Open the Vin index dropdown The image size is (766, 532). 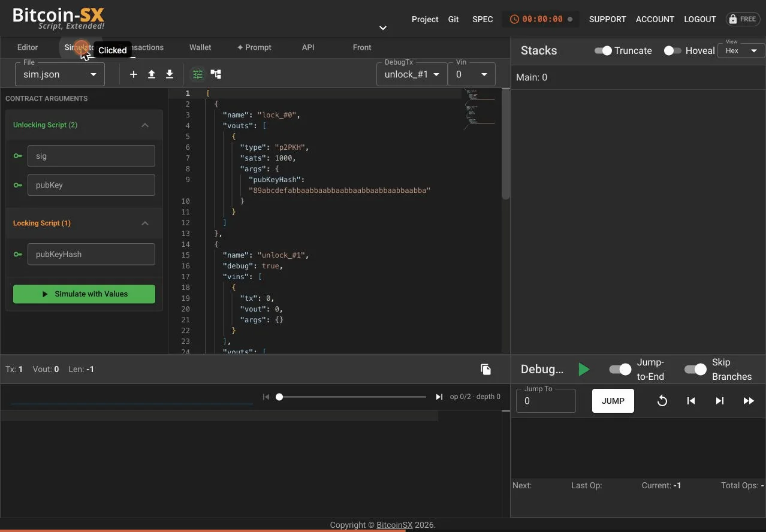pyautogui.click(x=472, y=74)
